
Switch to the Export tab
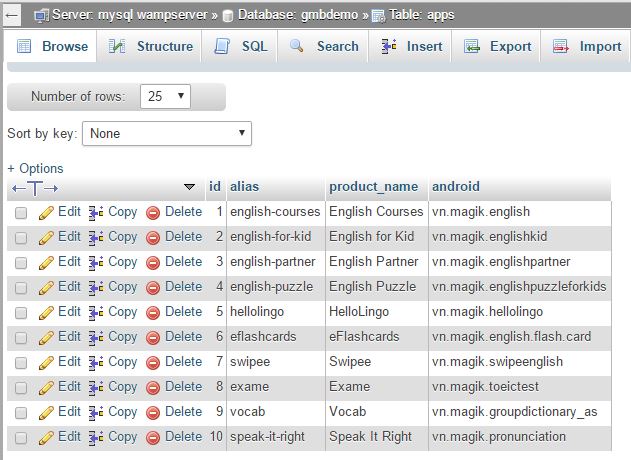497,46
